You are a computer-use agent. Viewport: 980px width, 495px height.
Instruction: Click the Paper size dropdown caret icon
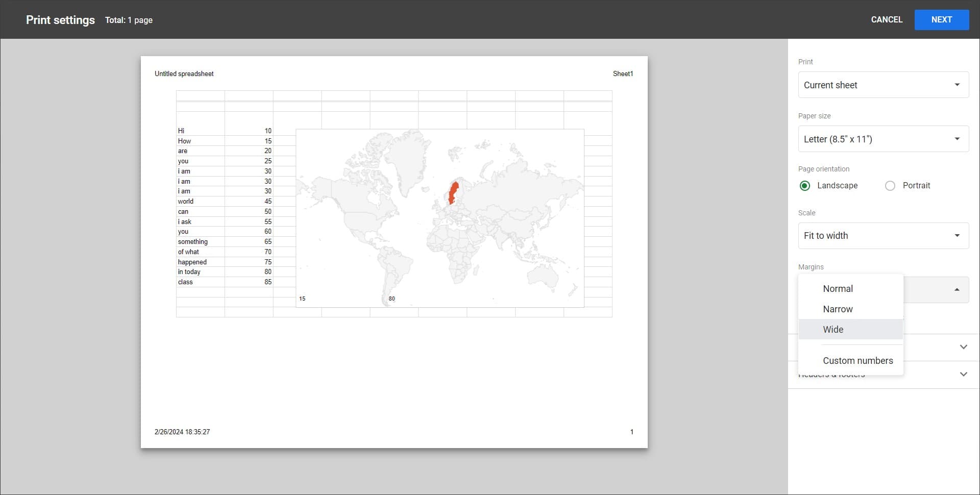957,139
